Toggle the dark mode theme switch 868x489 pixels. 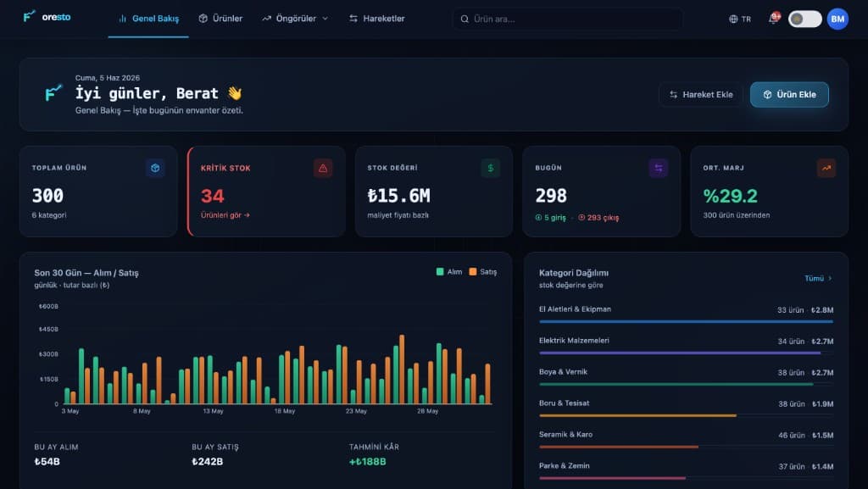(x=805, y=19)
